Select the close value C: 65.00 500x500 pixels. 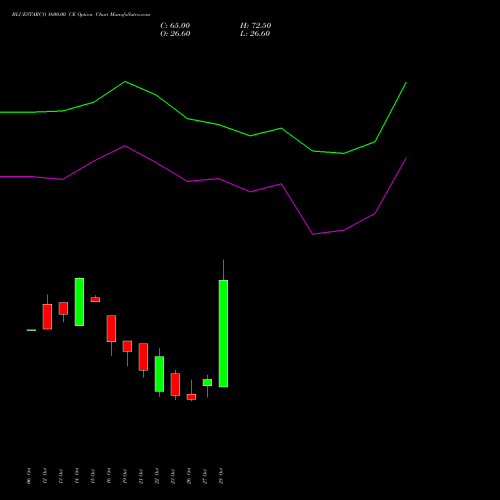coord(175,26)
